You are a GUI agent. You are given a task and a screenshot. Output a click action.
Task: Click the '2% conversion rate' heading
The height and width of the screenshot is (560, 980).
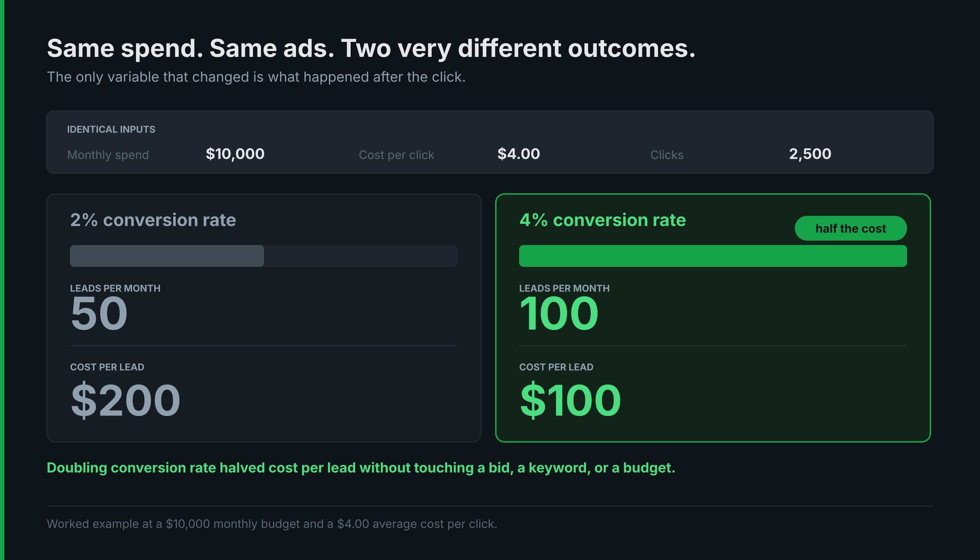point(153,220)
